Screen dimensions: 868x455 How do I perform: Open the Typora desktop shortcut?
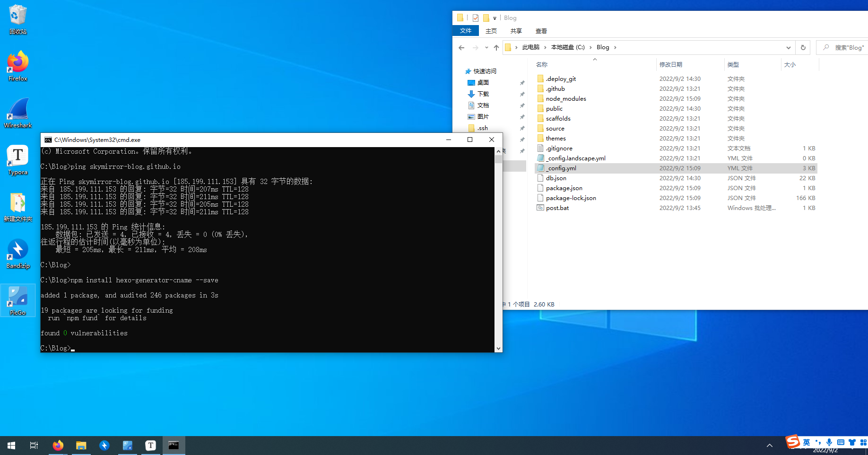point(18,160)
